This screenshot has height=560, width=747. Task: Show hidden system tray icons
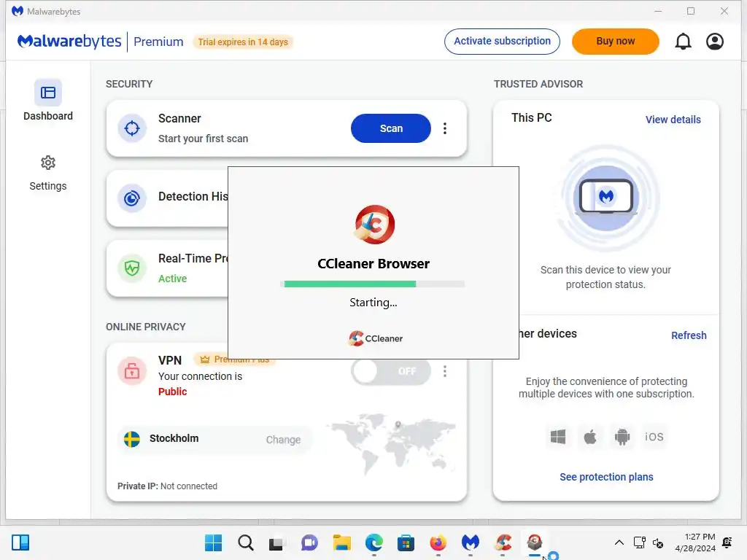(619, 542)
